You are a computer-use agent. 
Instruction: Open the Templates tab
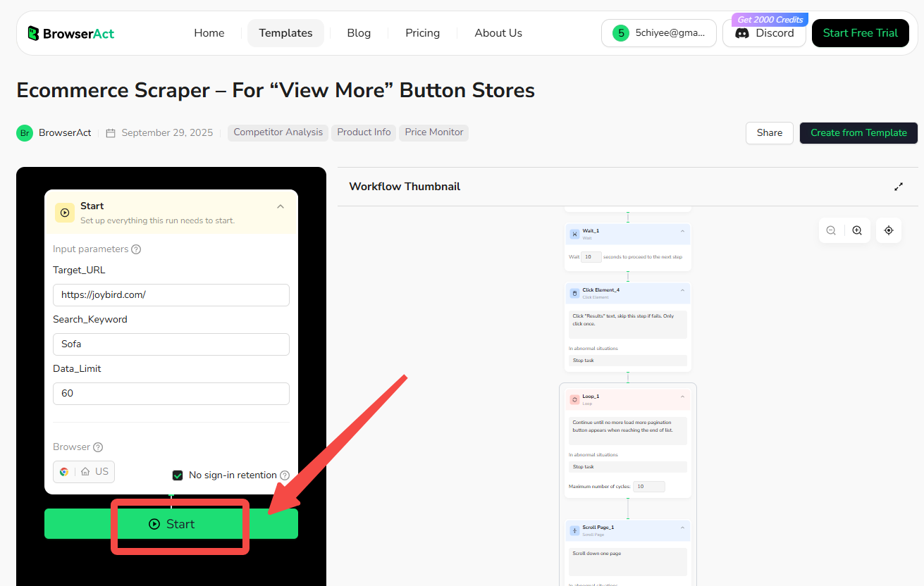(x=285, y=33)
